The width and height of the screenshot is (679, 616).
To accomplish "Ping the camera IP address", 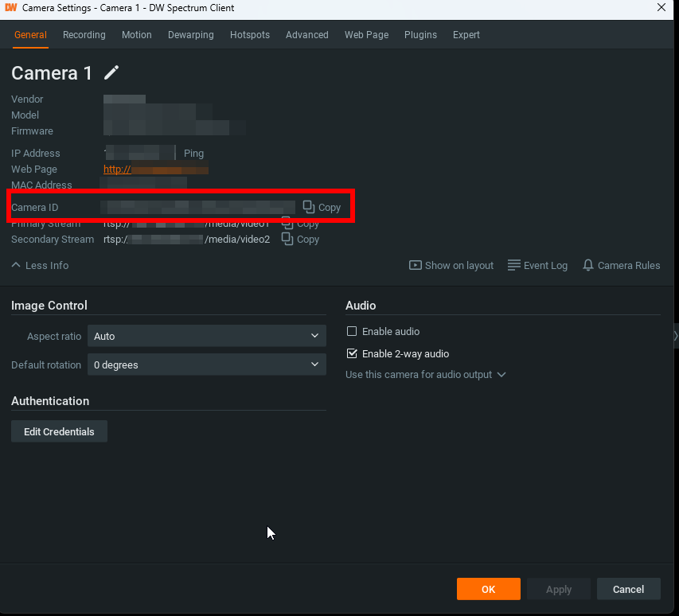I will click(193, 154).
